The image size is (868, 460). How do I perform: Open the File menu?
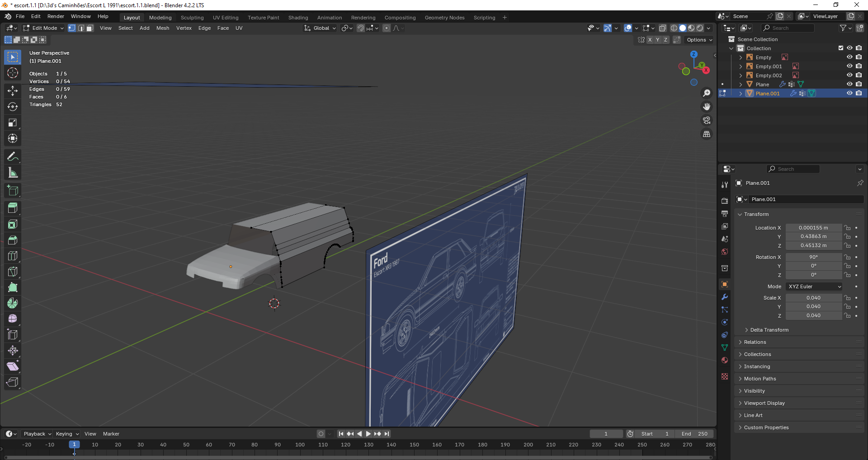[x=20, y=16]
